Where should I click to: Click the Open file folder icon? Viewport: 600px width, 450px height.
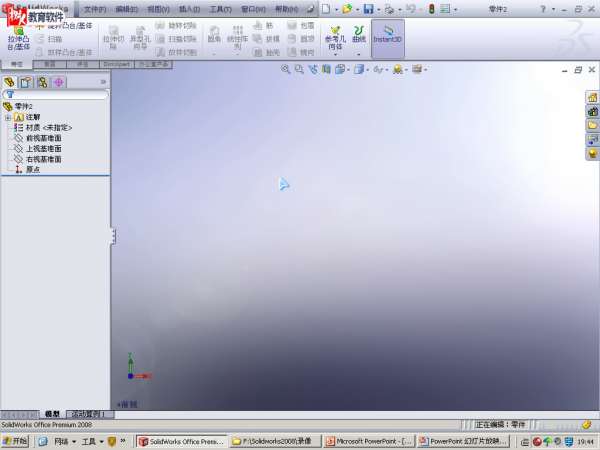347,9
